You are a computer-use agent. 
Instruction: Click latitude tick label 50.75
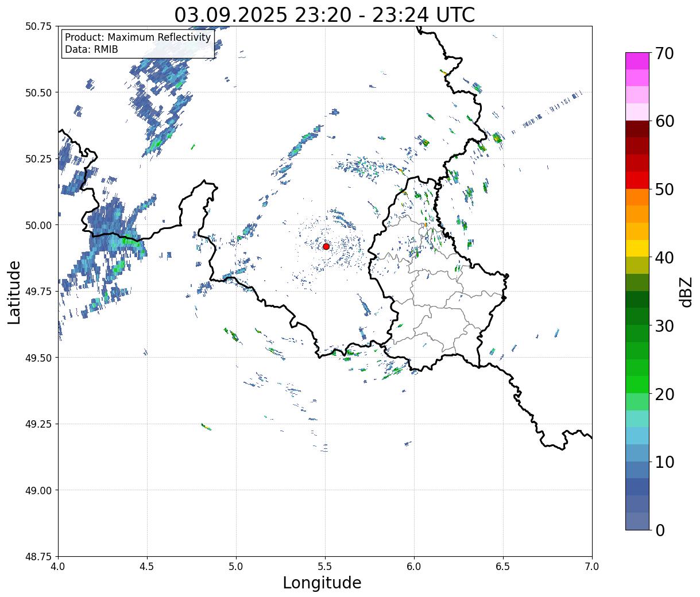click(x=38, y=26)
